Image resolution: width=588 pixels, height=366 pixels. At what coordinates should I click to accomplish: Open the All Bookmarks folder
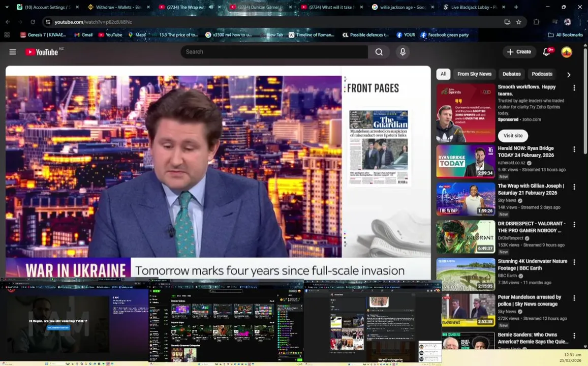point(565,35)
